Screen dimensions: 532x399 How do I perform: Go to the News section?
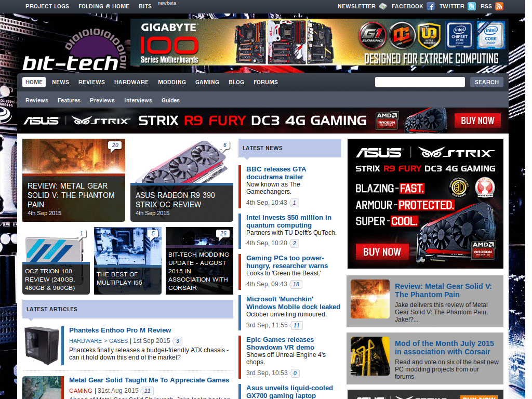click(x=60, y=82)
